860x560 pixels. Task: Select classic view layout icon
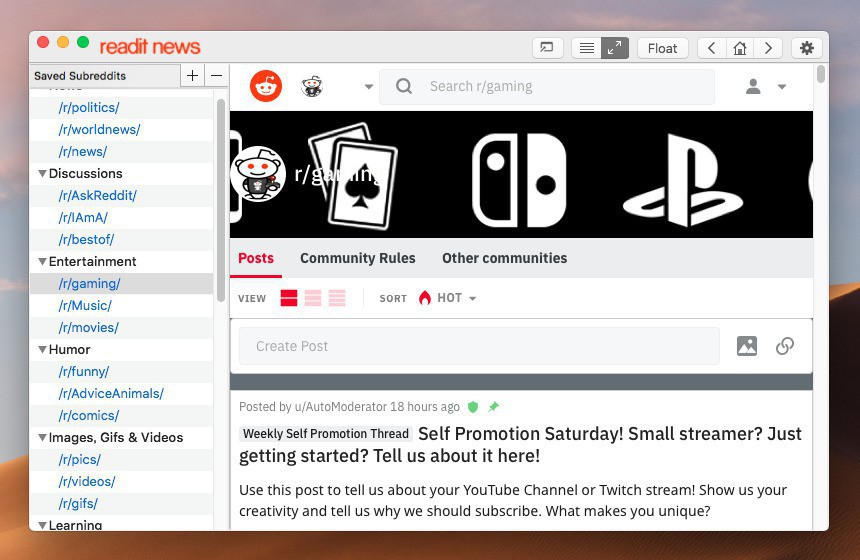tap(313, 298)
